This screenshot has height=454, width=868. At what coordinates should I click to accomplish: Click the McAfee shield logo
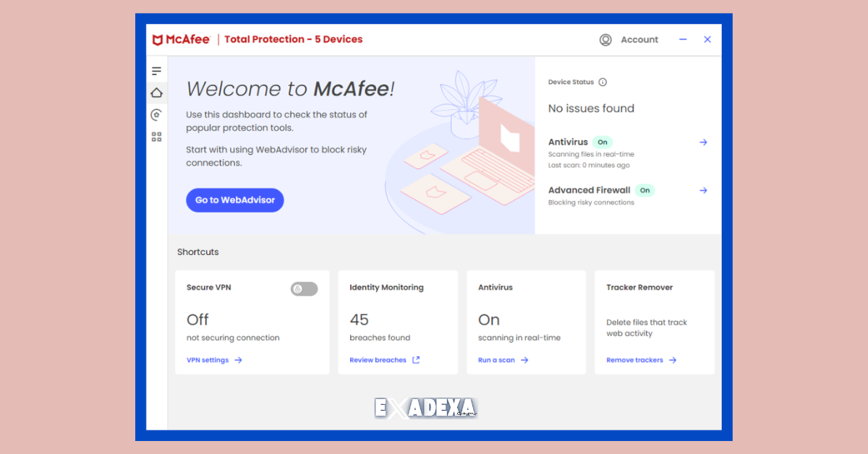pyautogui.click(x=158, y=39)
